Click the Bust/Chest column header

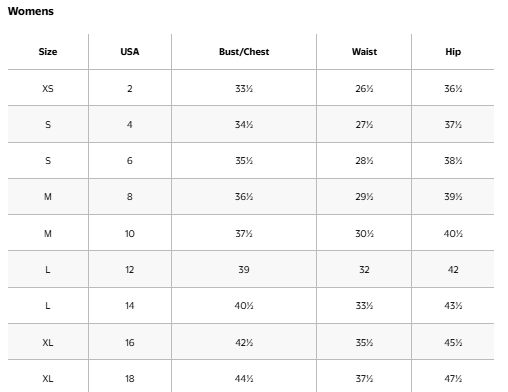coord(244,52)
